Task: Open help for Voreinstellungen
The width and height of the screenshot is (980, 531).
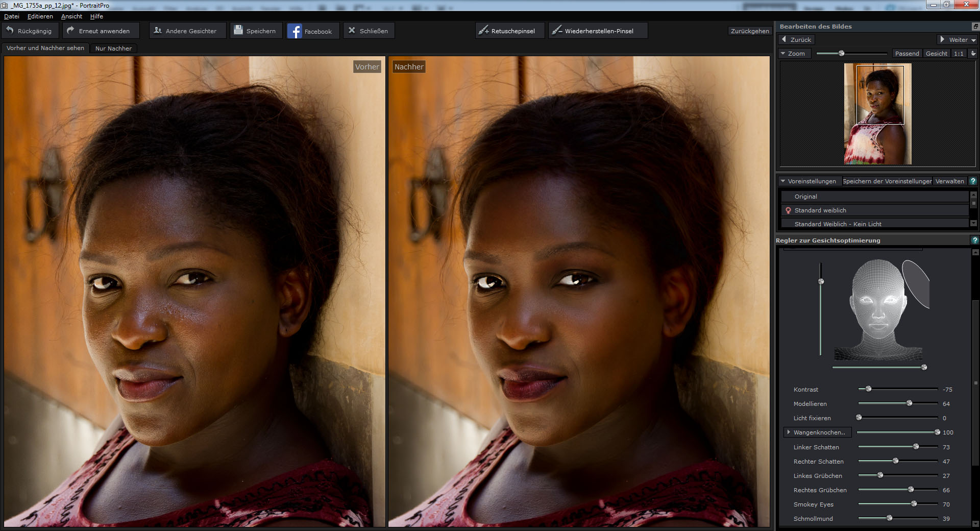Action: pyautogui.click(x=973, y=181)
